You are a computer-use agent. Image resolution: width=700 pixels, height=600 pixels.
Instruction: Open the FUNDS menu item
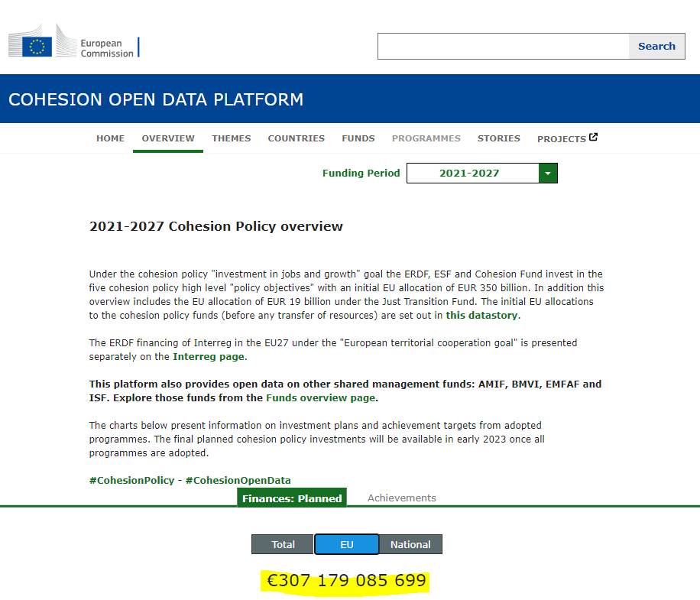(358, 138)
